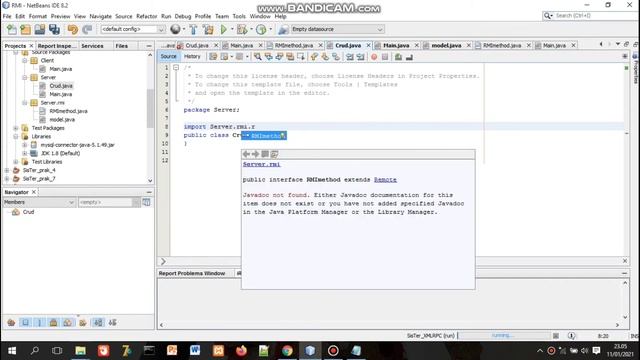Open the Refactor menu
Screen dimensions: 640x360
tap(147, 16)
